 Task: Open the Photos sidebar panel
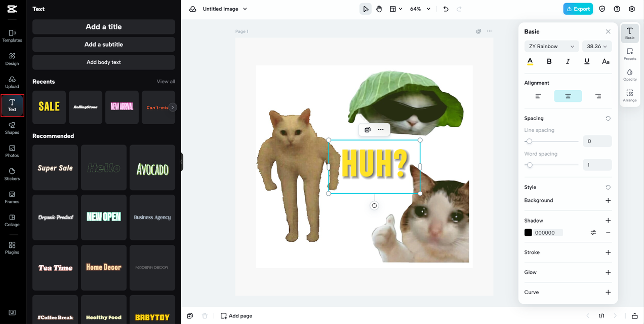(x=12, y=151)
